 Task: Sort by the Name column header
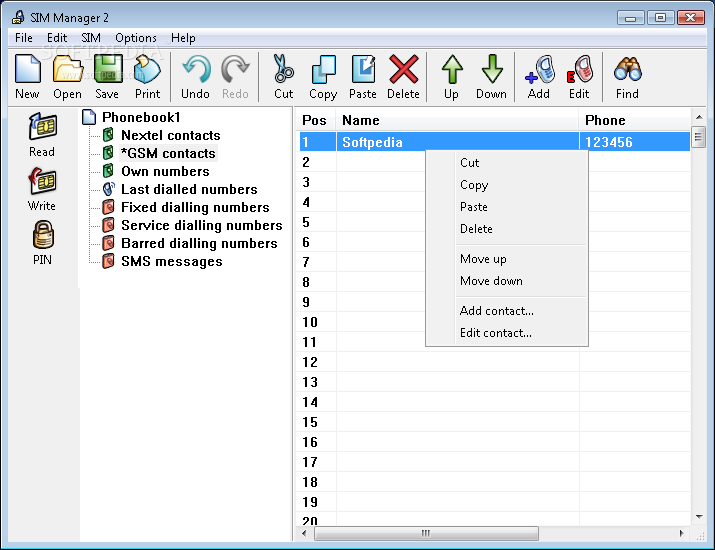pyautogui.click(x=457, y=120)
